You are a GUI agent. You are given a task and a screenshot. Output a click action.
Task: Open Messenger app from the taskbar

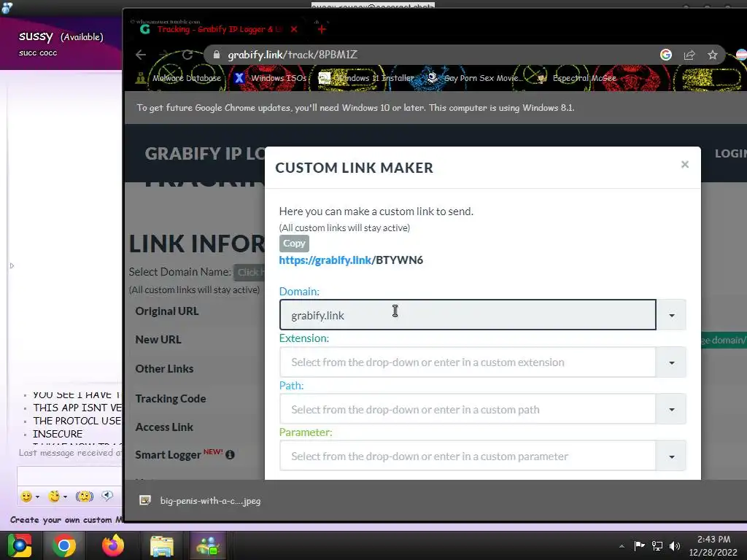tap(208, 545)
